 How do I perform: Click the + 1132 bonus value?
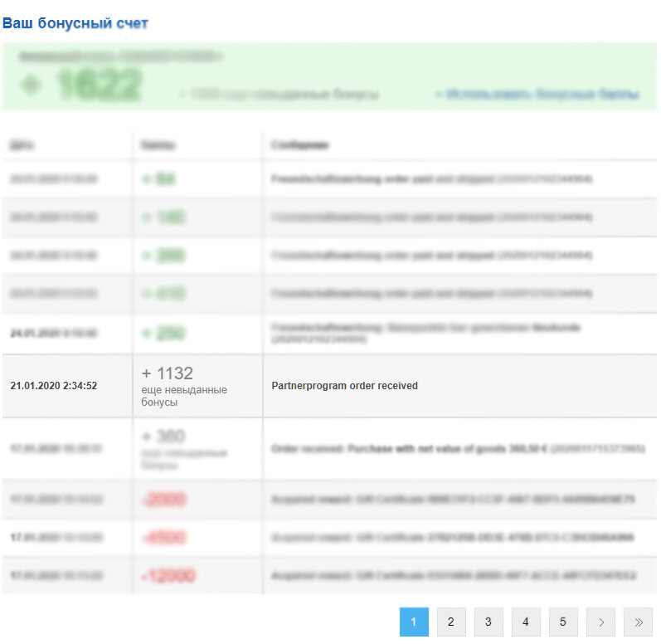coord(168,373)
